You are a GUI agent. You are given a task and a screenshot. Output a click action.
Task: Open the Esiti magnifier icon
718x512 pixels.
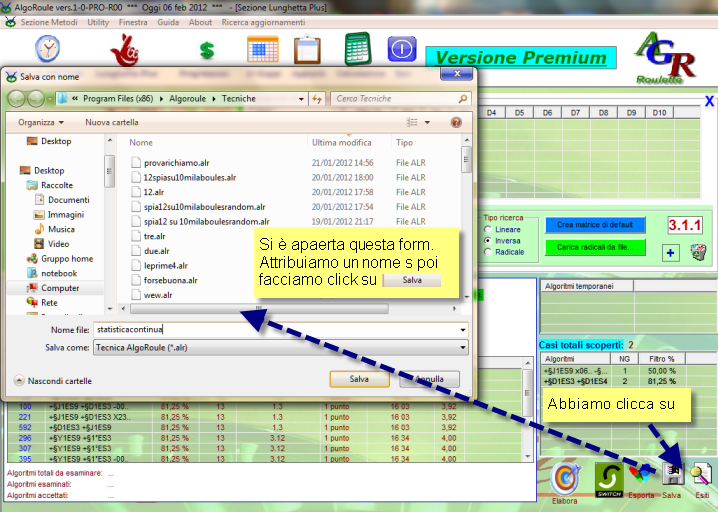(x=702, y=475)
